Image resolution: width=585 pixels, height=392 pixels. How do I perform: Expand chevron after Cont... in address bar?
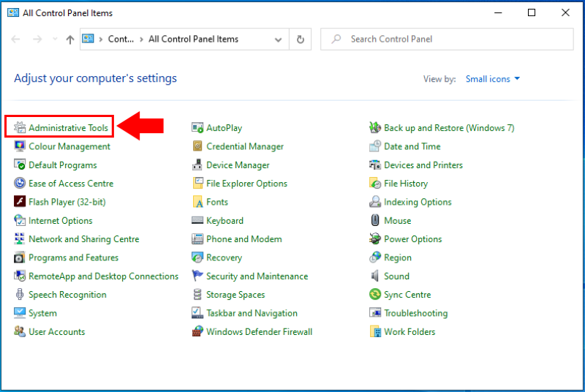coord(141,39)
